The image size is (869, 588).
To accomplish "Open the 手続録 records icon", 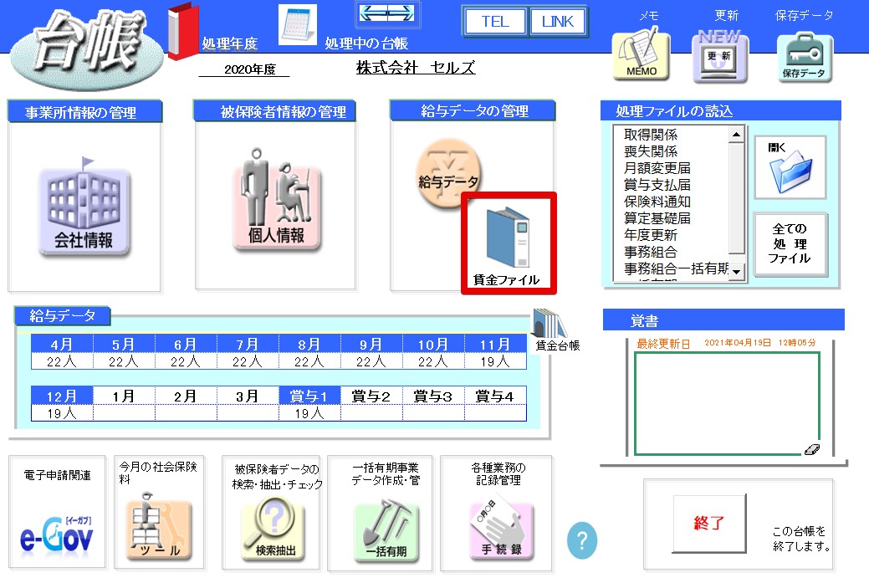I will (x=500, y=530).
